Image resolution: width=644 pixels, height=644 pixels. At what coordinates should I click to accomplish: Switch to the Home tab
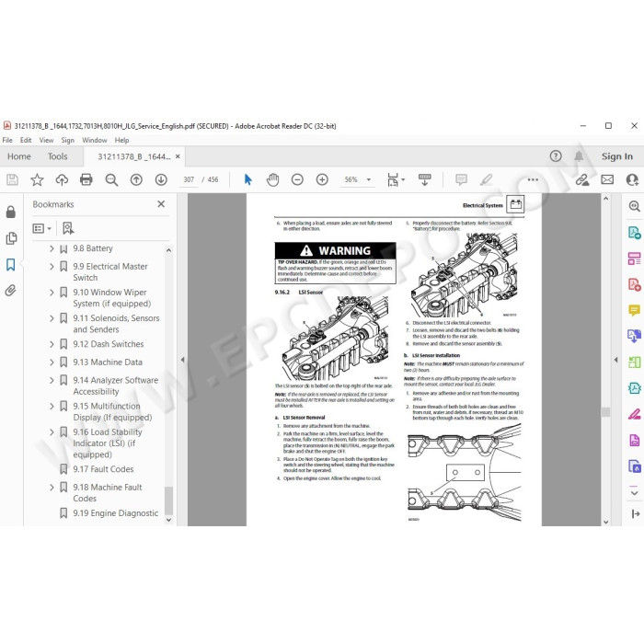pos(19,156)
